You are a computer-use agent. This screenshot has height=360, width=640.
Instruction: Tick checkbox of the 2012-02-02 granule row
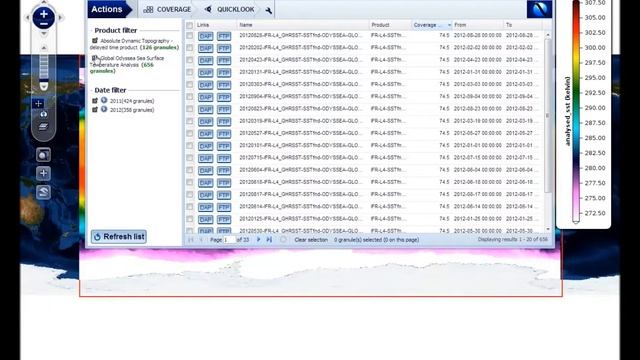(x=189, y=48)
